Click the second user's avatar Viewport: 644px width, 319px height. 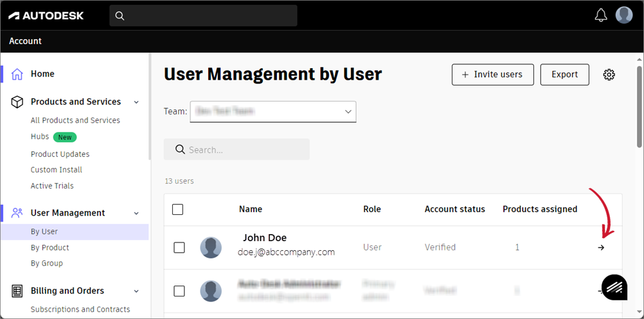point(211,291)
